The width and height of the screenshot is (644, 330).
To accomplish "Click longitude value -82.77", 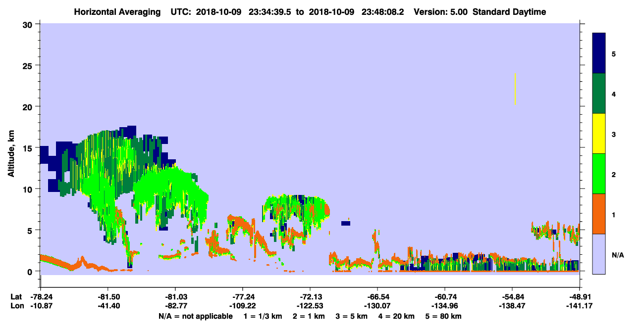I will click(175, 306).
